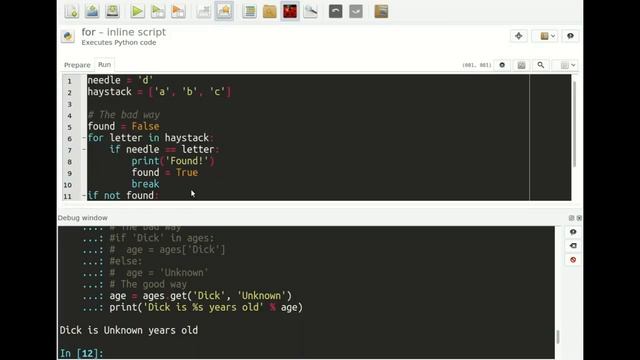Collapse the if block fold on line 7
Image resolution: width=640 pixels, height=360 pixels.
84,149
